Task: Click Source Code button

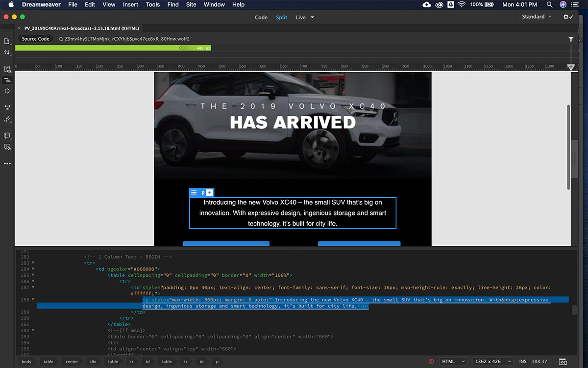Action: 36,39
